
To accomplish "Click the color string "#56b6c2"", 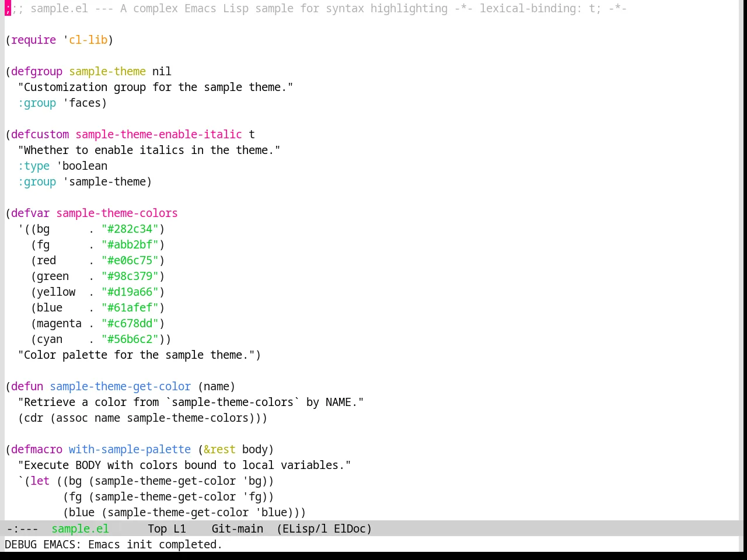I will [130, 339].
